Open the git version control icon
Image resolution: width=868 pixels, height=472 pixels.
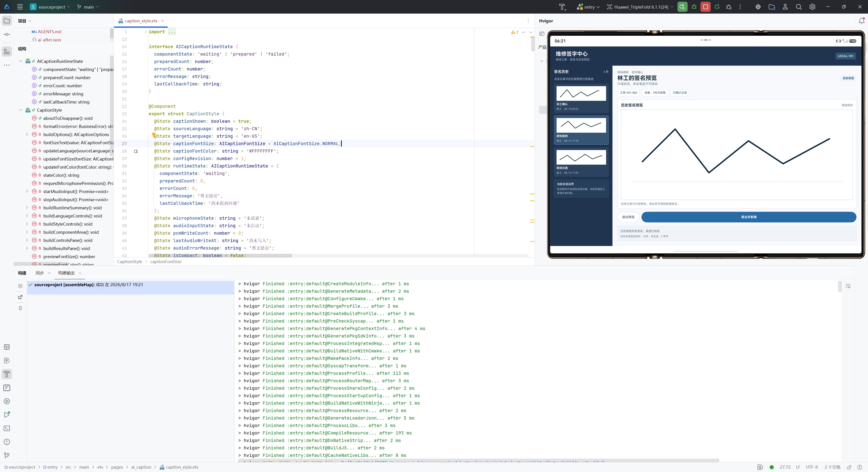click(x=7, y=455)
